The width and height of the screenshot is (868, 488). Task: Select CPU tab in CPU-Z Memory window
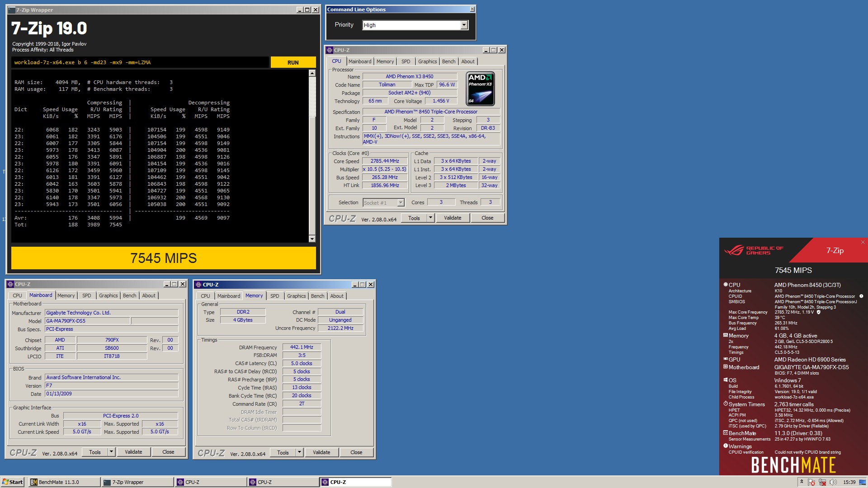tap(205, 296)
